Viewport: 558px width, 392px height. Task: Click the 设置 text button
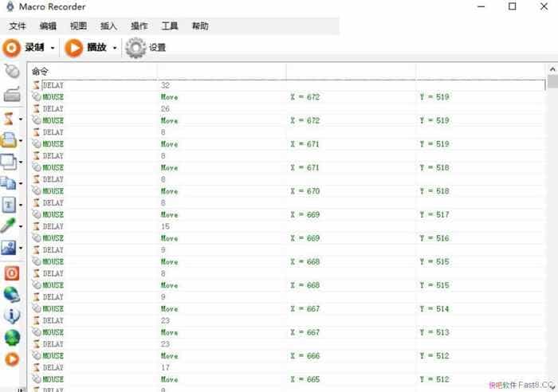point(158,48)
